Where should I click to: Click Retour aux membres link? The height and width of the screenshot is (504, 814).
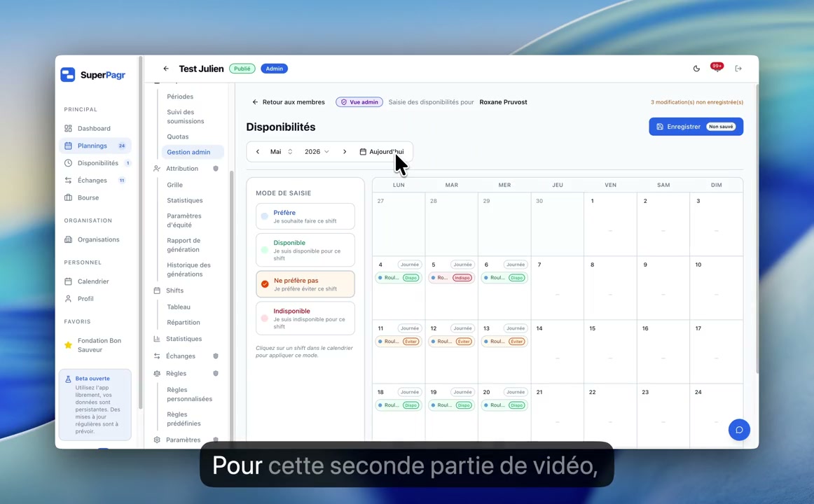[x=288, y=102]
